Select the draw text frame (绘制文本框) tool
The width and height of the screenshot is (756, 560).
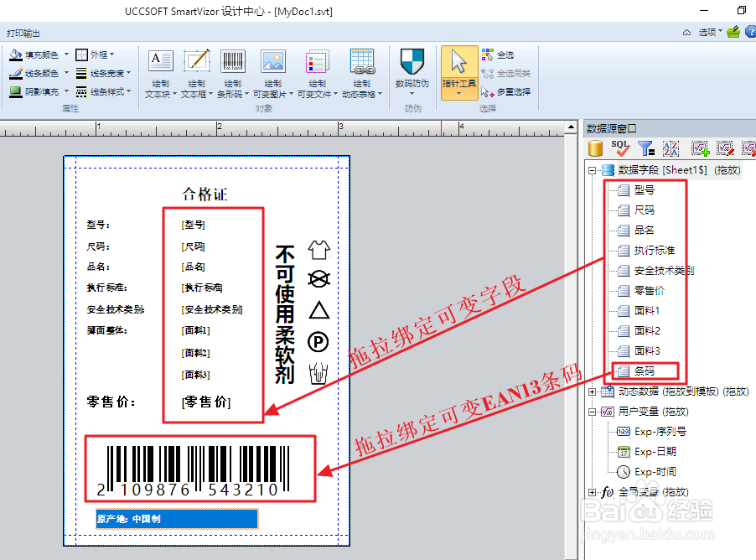pyautogui.click(x=197, y=74)
